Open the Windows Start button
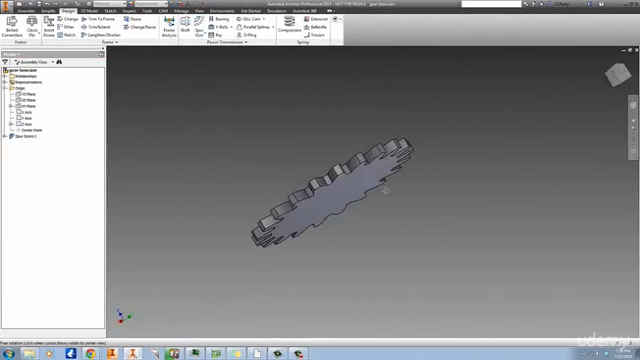This screenshot has height=360, width=640. tap(9, 353)
